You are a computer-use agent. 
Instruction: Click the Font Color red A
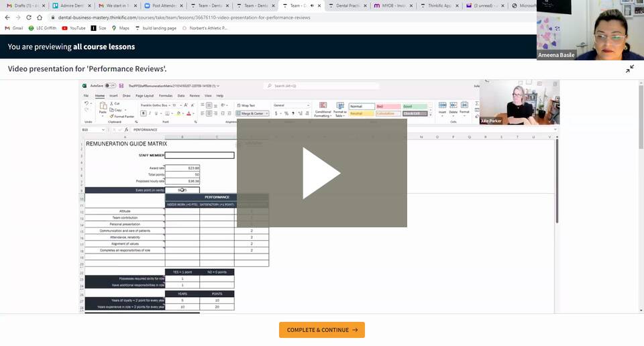coord(189,113)
